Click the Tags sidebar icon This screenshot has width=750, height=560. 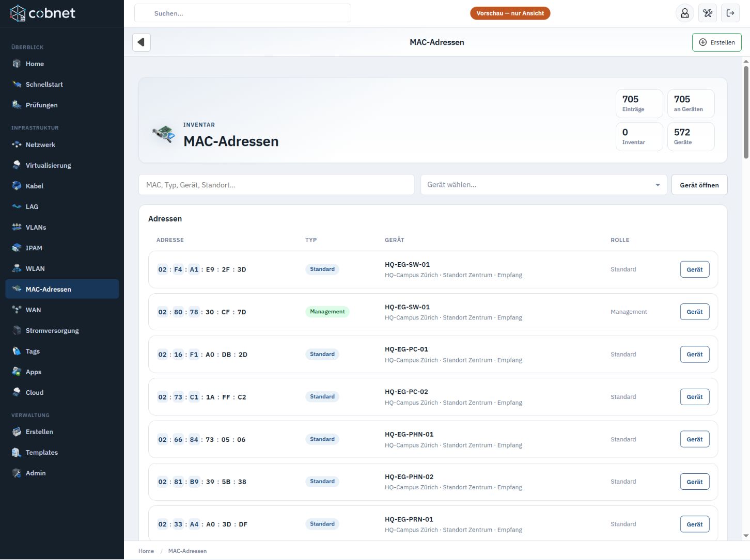point(17,351)
